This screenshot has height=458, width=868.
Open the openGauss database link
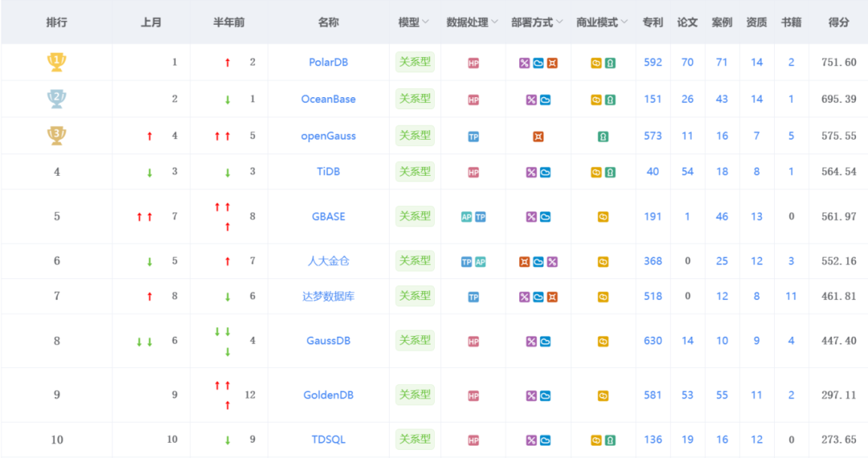328,136
